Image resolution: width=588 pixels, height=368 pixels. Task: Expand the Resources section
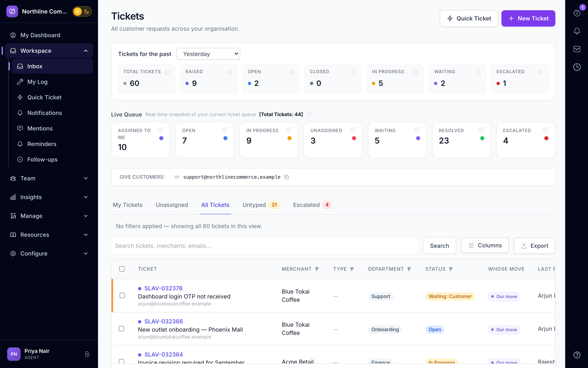[x=49, y=235]
